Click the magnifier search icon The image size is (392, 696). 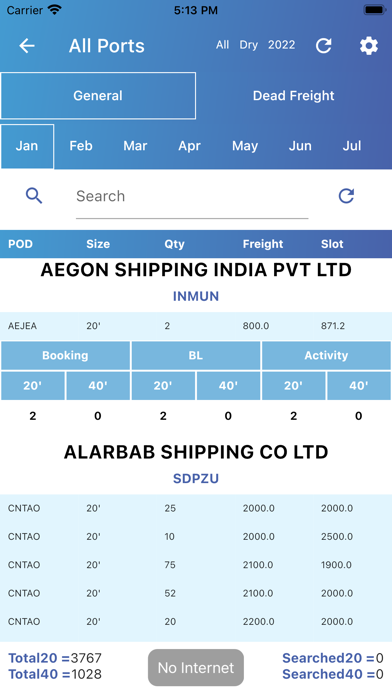coord(34,195)
